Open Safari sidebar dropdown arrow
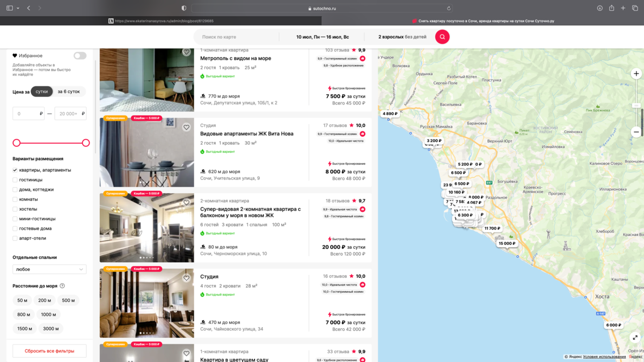This screenshot has width=644, height=362. pyautogui.click(x=18, y=8)
